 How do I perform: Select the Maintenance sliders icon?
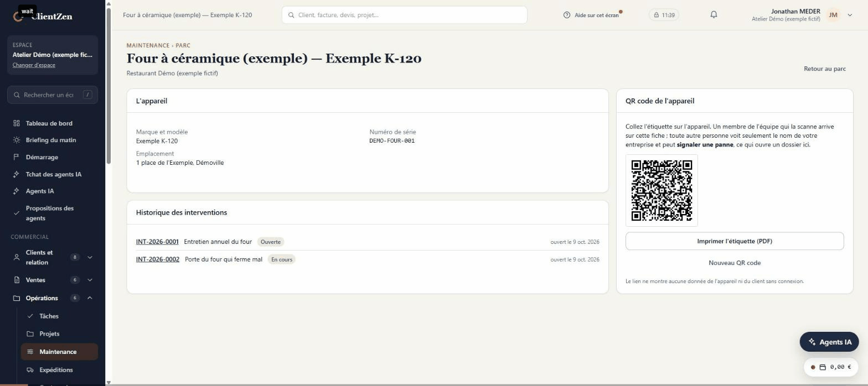coord(30,352)
